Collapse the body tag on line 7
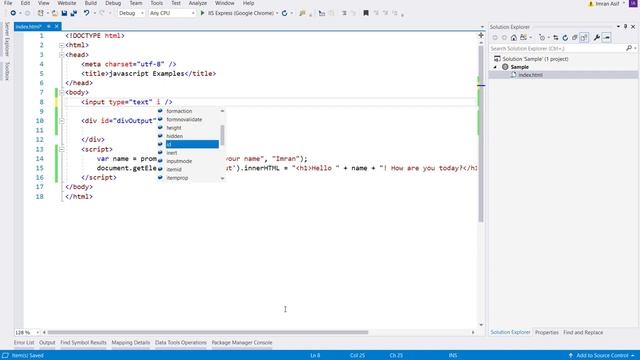Screen dimensions: 640x360 (62, 93)
